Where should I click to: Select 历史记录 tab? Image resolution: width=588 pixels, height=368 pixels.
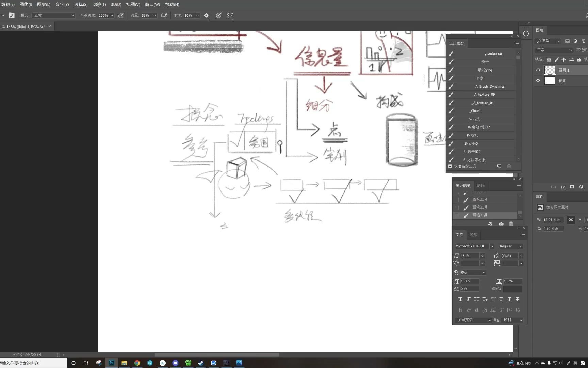pos(463,186)
